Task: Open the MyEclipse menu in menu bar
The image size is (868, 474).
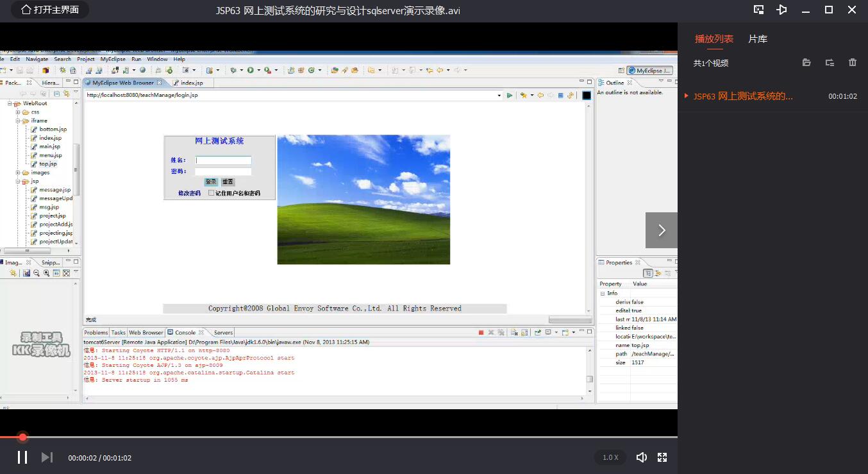Action: (113, 59)
